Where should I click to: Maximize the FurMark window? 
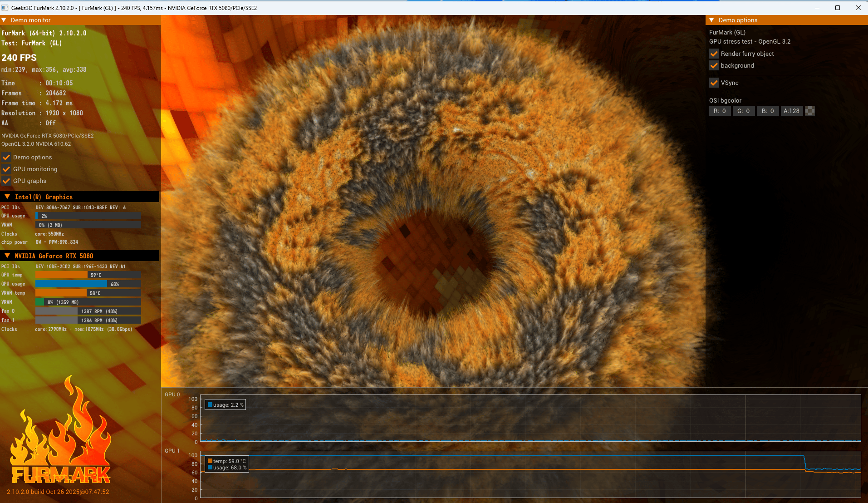[x=838, y=8]
